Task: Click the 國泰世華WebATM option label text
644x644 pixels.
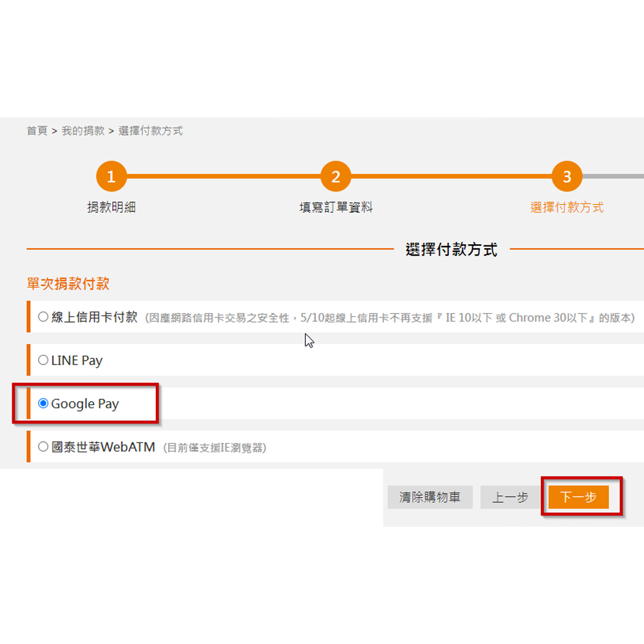Action: 103,447
